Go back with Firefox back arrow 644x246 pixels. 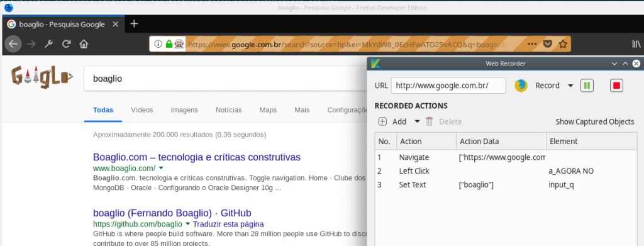[x=13, y=44]
